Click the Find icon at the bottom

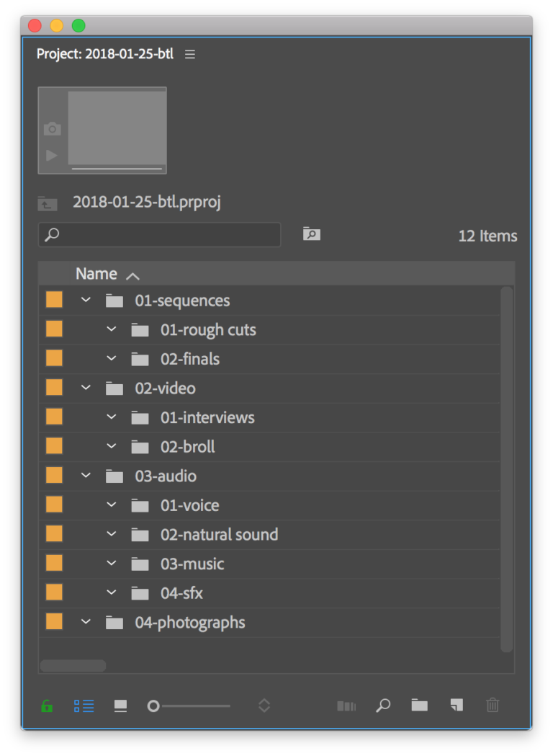click(383, 706)
